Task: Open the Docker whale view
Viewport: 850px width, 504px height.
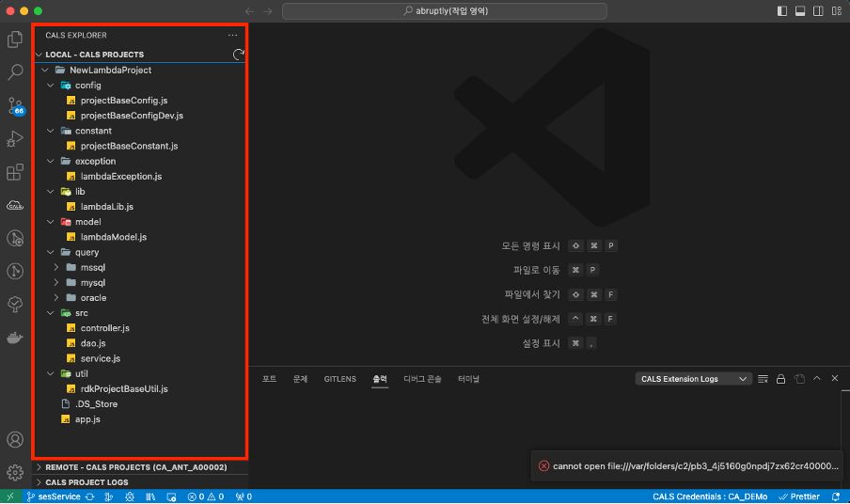Action: (x=15, y=337)
